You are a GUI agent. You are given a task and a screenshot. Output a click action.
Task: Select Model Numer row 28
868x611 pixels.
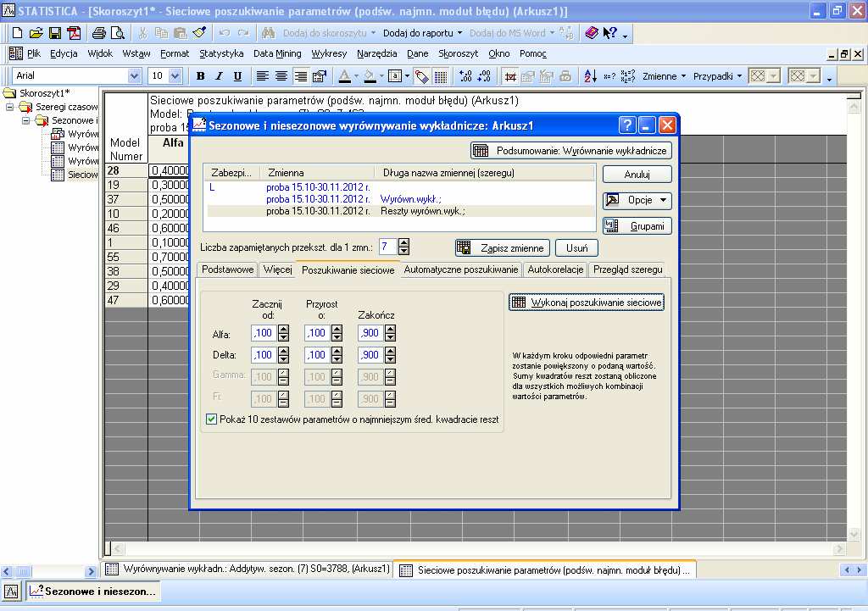pyautogui.click(x=125, y=170)
